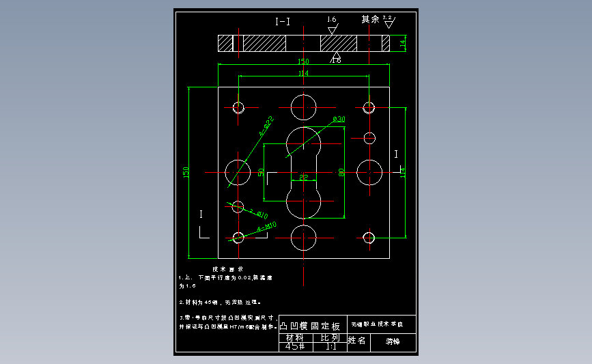Click the horizontal "150" width dimension
592x364 pixels.
point(303,61)
